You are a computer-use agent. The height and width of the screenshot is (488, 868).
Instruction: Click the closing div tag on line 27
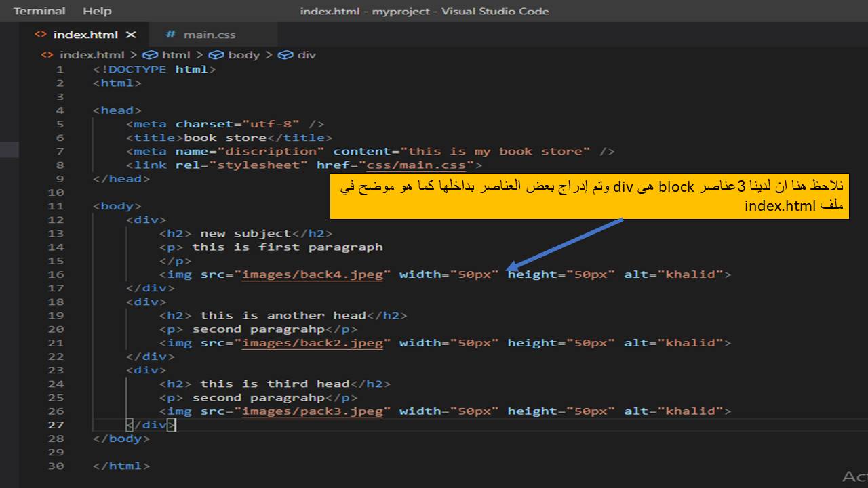(151, 425)
